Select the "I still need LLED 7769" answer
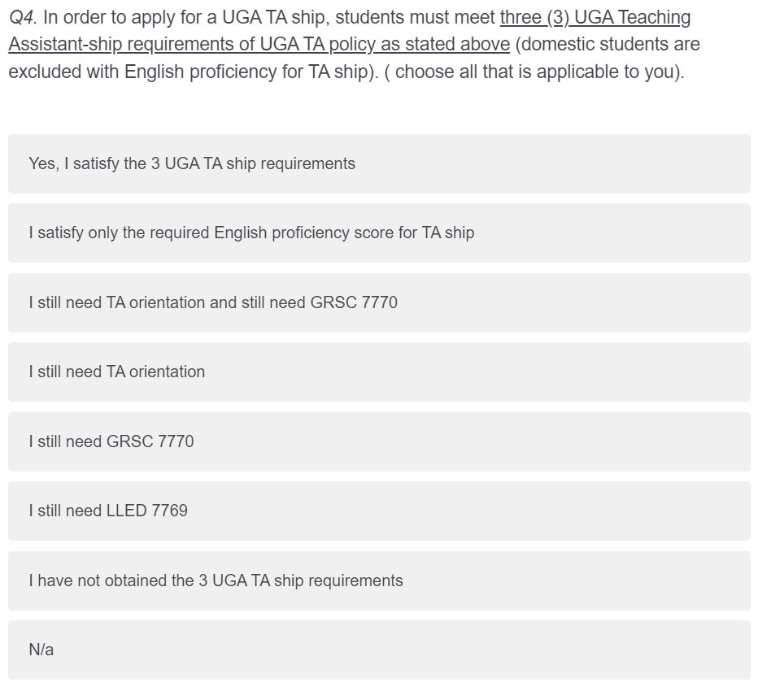The height and width of the screenshot is (700, 771). click(x=379, y=511)
